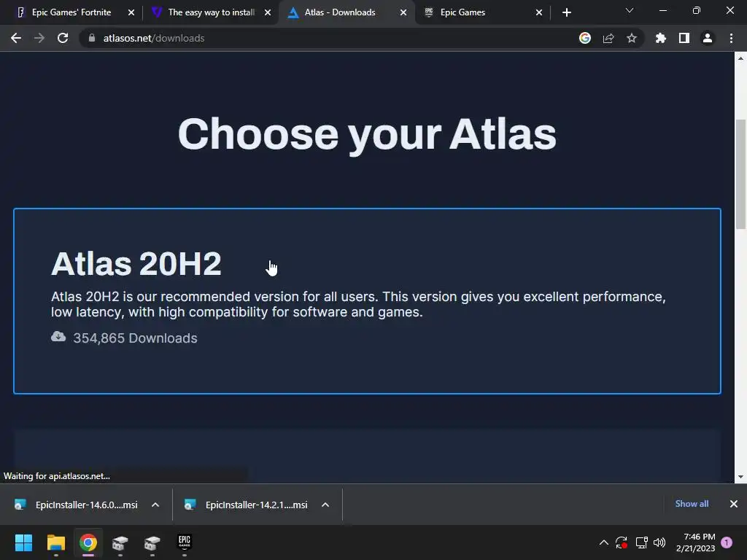Viewport: 747px width, 560px height.
Task: Reload the Atlas downloads page
Action: tap(63, 38)
